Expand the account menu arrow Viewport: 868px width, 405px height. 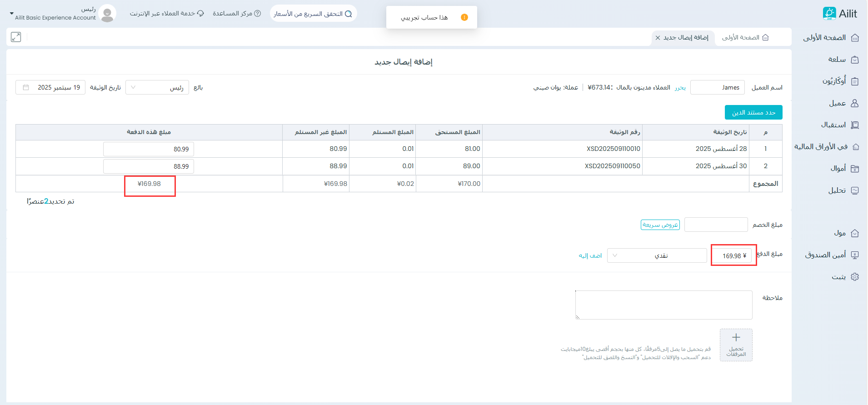(12, 14)
